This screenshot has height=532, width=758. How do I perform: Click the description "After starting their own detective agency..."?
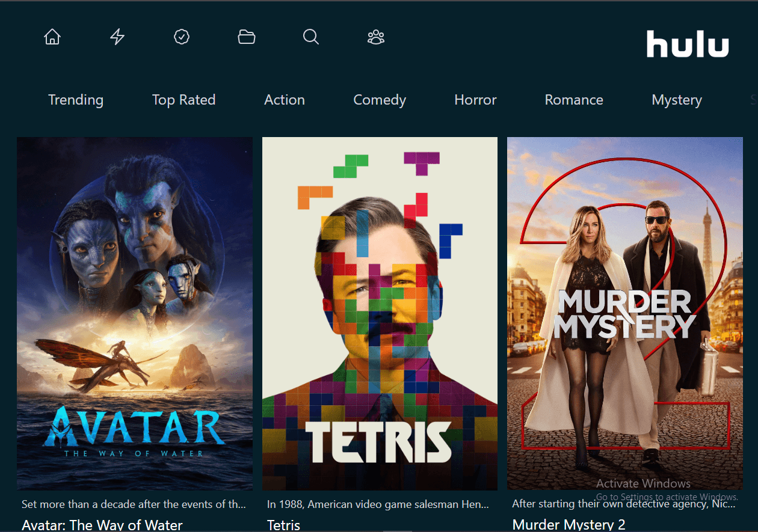pos(624,504)
